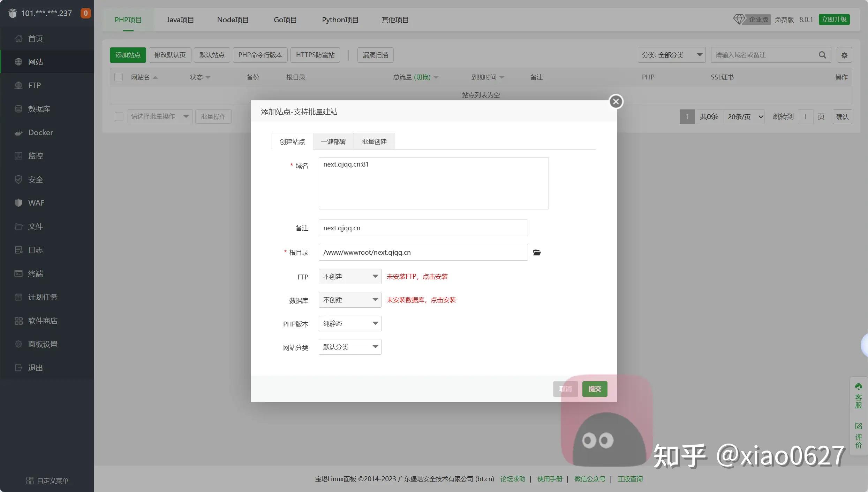868x492 pixels.
Task: Expand the PHP版本 纯静态 dropdown
Action: [350, 323]
